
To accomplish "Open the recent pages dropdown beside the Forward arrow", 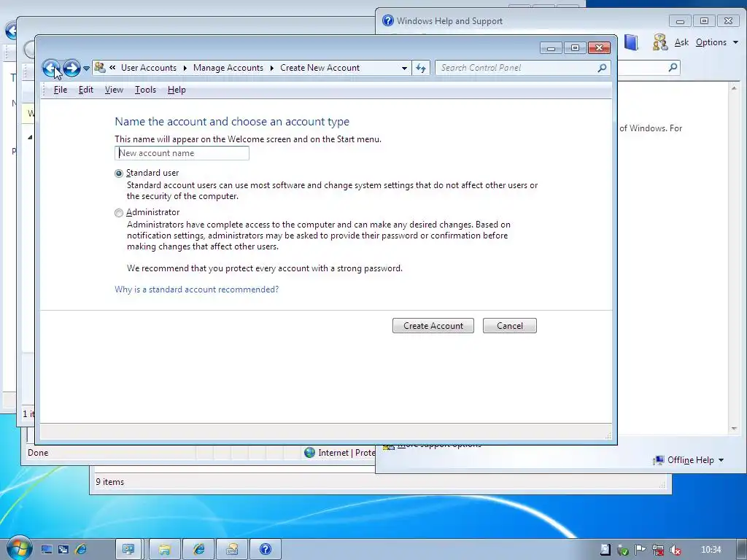I will (86, 68).
